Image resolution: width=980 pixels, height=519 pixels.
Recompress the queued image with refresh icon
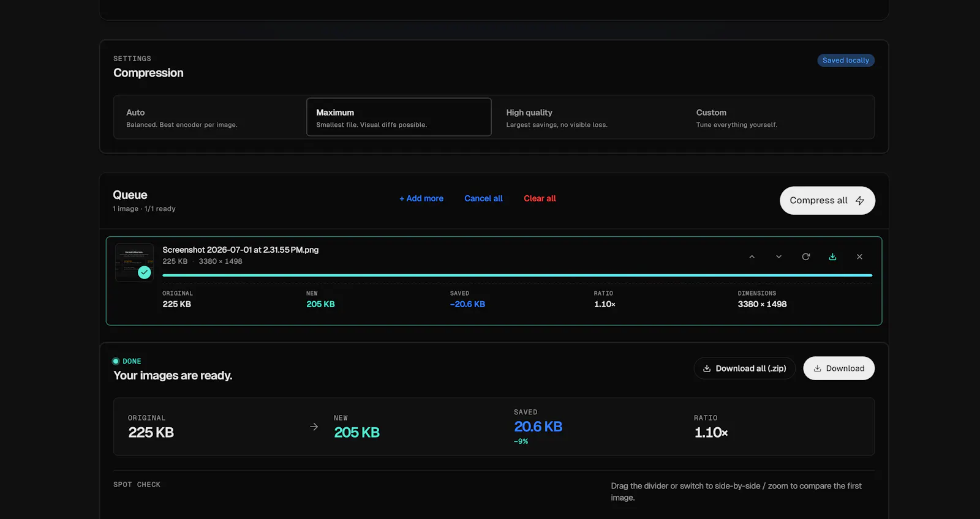pyautogui.click(x=805, y=256)
